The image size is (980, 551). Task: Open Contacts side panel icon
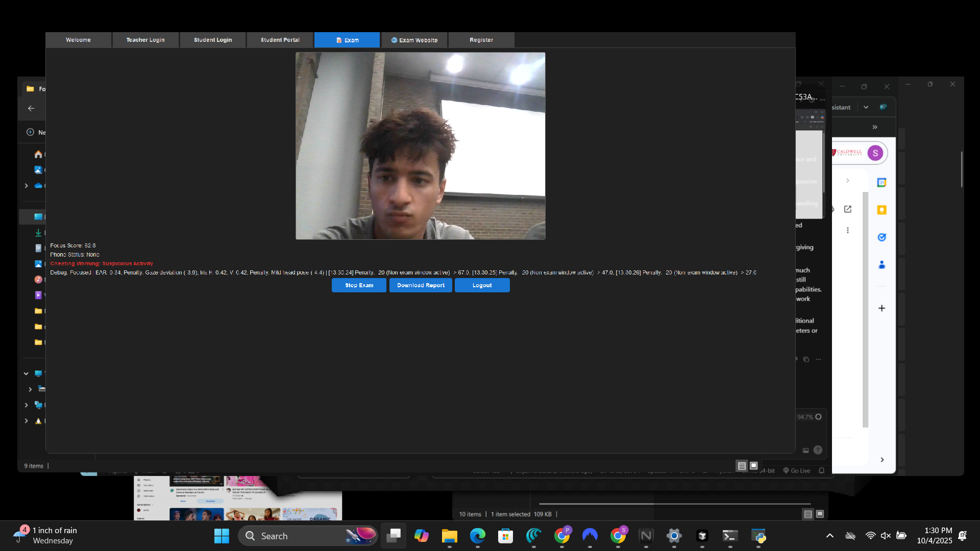[x=881, y=265]
